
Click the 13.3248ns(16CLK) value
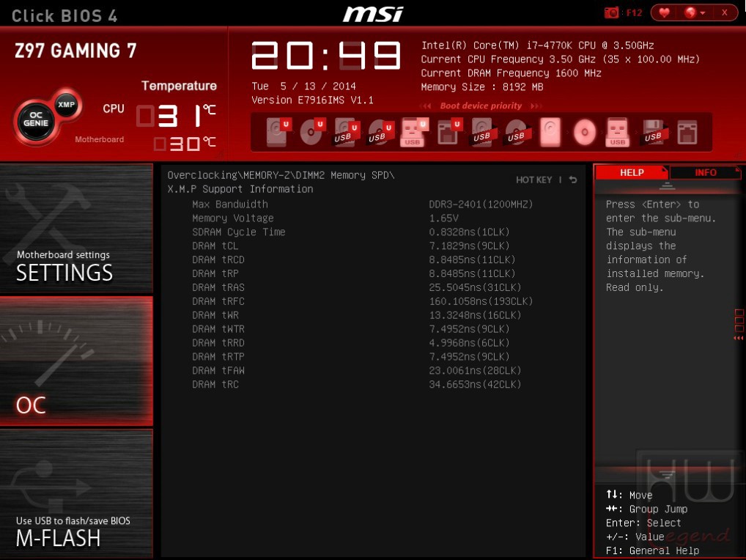click(475, 314)
